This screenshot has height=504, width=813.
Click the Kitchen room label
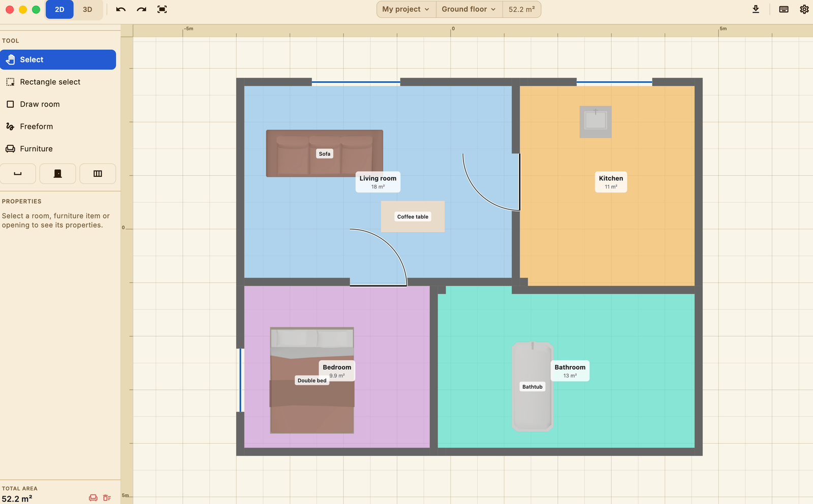(x=611, y=182)
